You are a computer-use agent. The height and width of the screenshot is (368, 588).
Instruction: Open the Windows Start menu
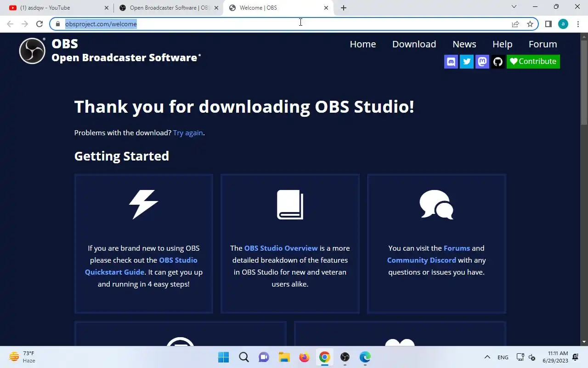click(224, 357)
